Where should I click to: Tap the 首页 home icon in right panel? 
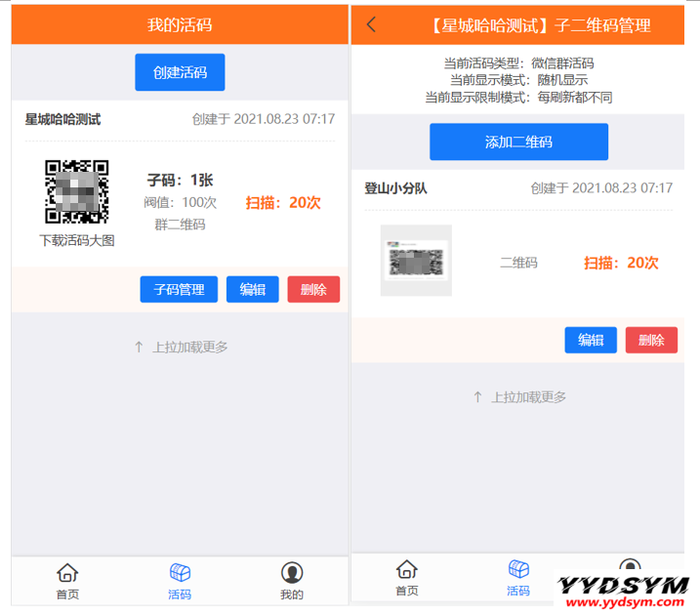[406, 568]
